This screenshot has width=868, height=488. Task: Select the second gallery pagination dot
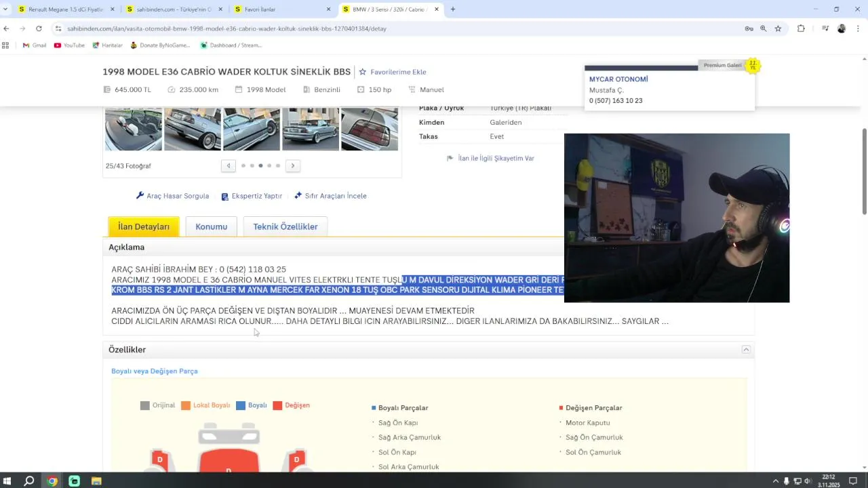(x=252, y=165)
